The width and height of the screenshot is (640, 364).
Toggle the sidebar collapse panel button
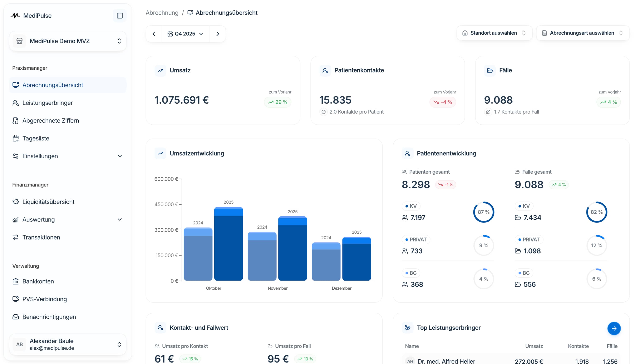point(119,15)
